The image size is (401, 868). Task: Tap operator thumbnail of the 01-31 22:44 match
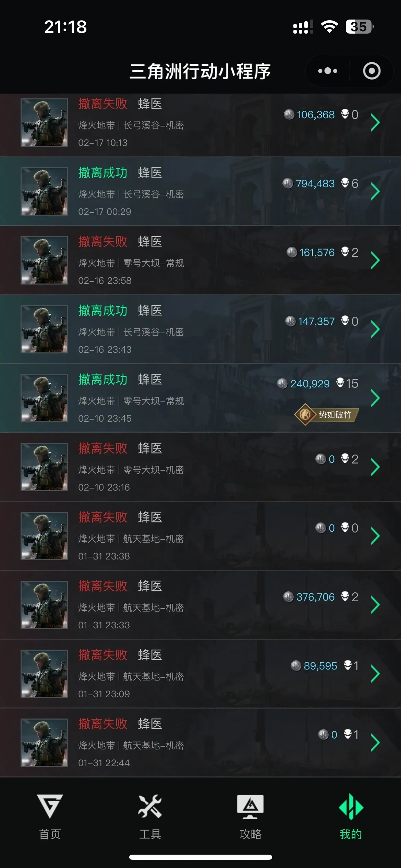click(44, 743)
